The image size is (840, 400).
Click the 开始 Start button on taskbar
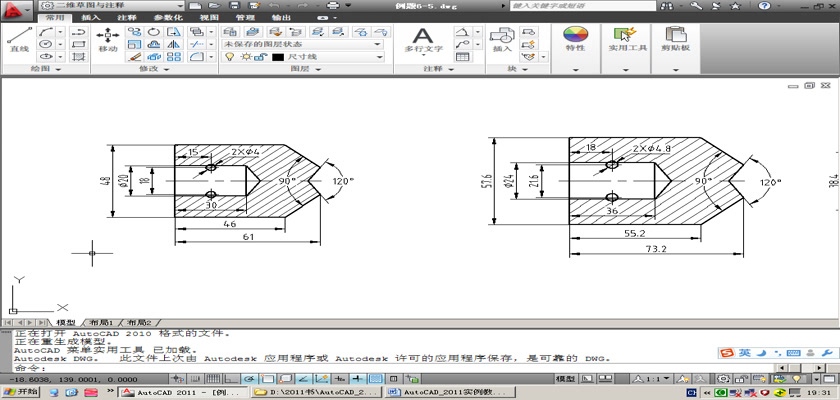pyautogui.click(x=20, y=393)
